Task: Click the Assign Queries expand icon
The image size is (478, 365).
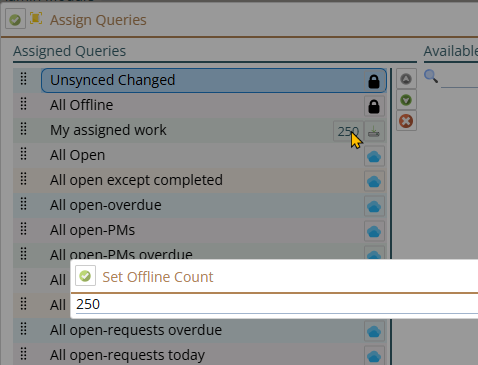Action: (36, 18)
